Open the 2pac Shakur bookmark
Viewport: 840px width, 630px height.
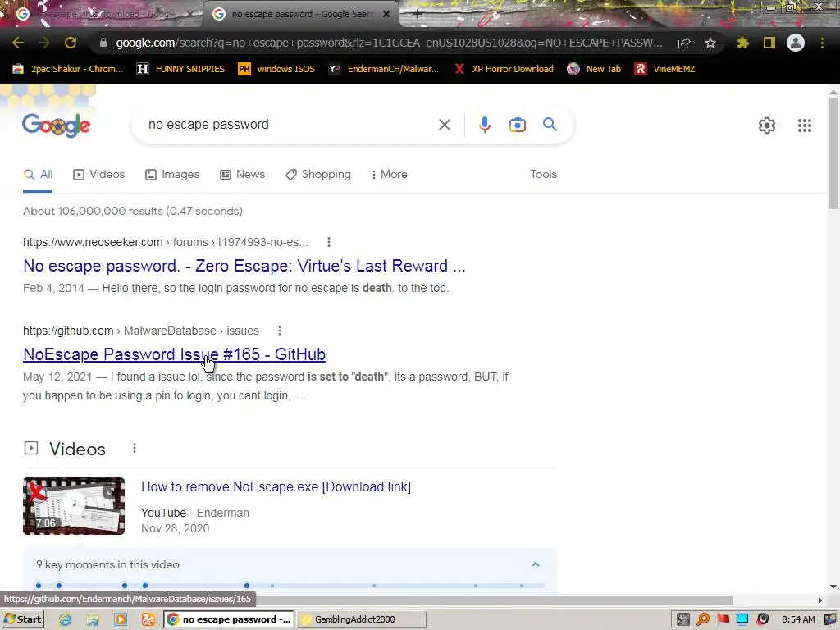[68, 69]
